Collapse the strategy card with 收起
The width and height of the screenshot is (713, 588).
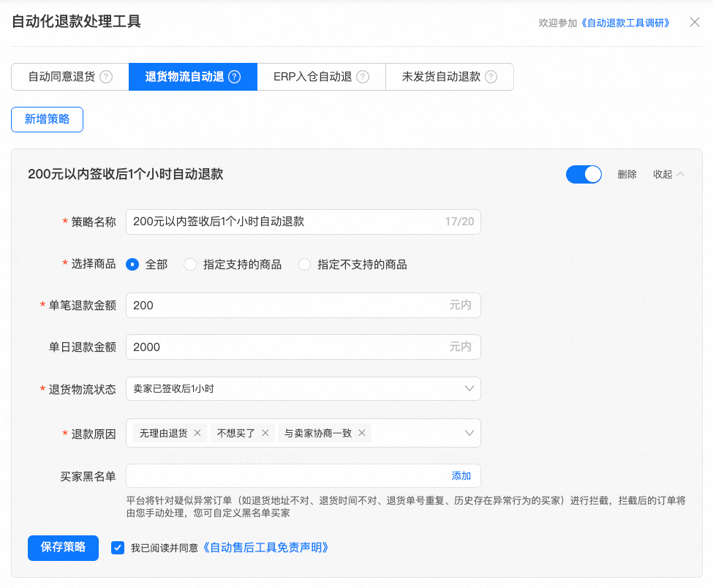(668, 174)
